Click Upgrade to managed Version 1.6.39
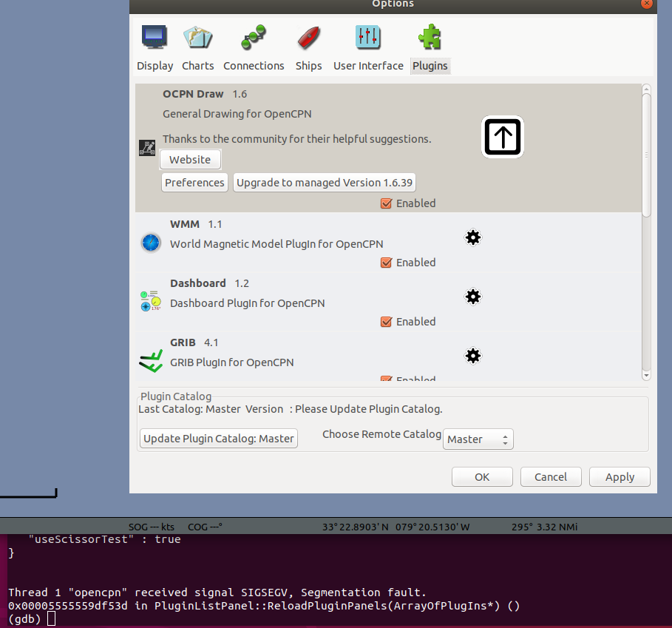Image resolution: width=672 pixels, height=628 pixels. [x=324, y=182]
